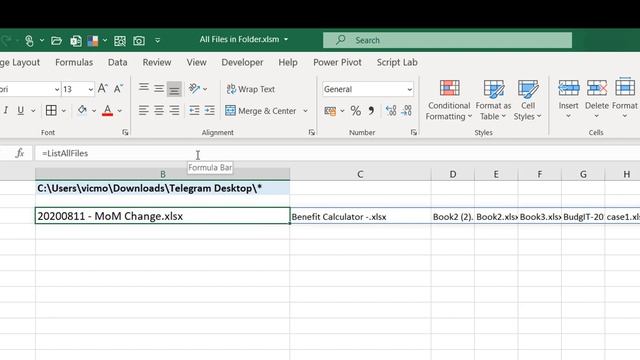
Task: Open the underline style dropdown arrow
Action: [33, 111]
